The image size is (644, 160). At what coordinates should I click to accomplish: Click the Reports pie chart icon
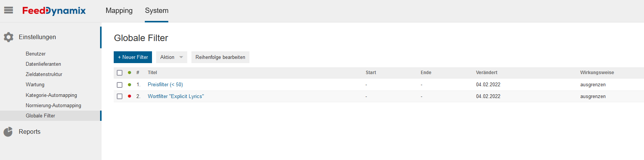[x=8, y=131]
